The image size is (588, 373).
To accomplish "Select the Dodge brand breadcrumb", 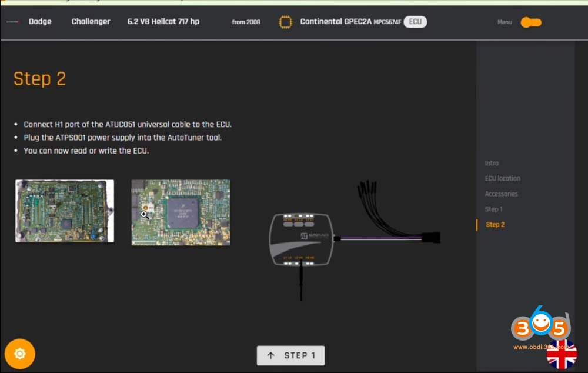I will (x=40, y=21).
